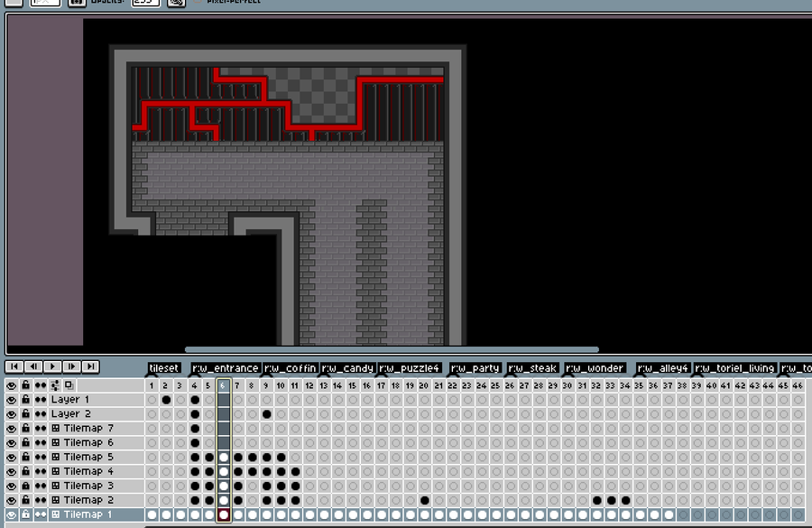The image size is (812, 528).
Task: Toggle continuous mode for all layers in header
Action: pyautogui.click(x=40, y=385)
